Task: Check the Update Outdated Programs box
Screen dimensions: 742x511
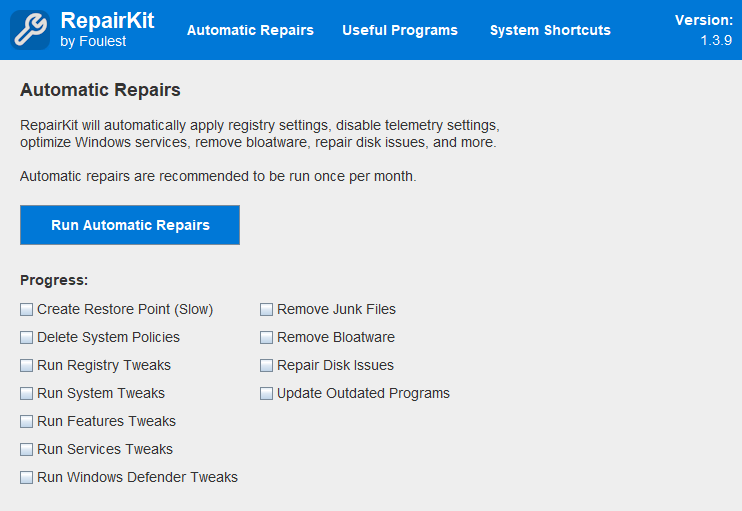Action: 266,393
